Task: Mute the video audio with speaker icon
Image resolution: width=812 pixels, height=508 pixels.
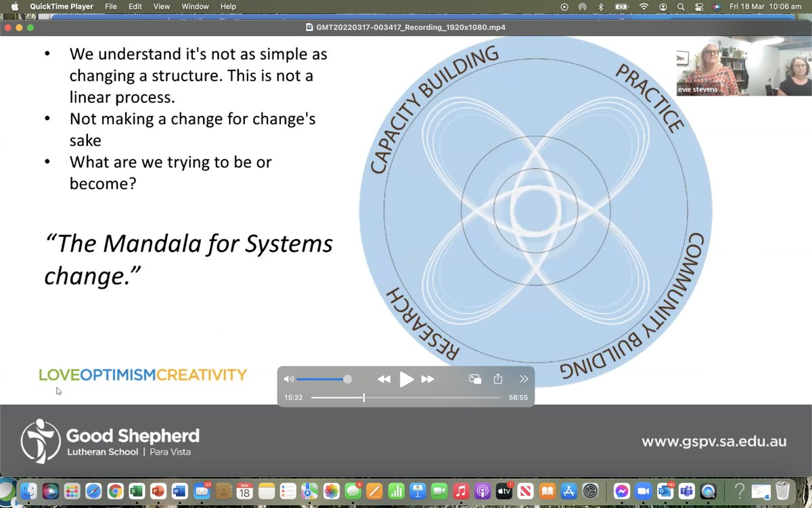Action: [x=289, y=379]
